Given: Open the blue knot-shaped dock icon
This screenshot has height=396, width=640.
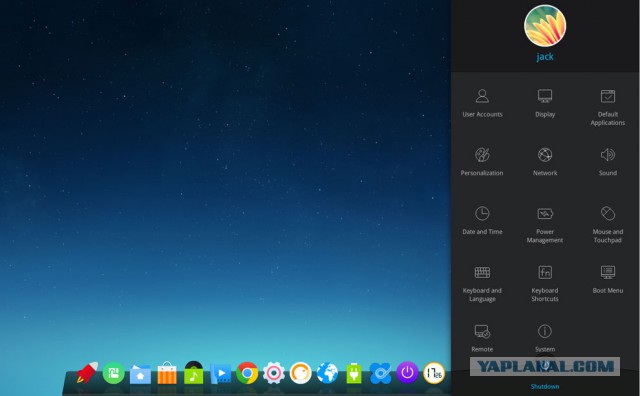Looking at the screenshot, I should (x=380, y=373).
